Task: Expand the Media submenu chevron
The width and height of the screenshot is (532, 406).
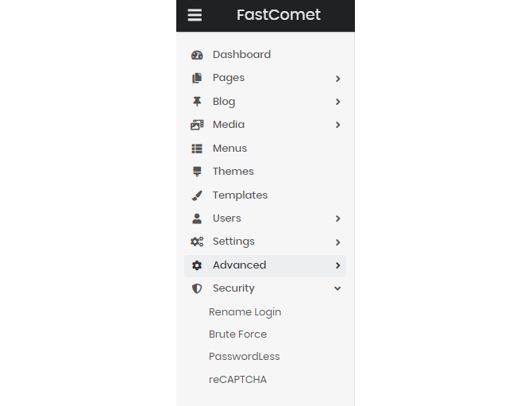Action: [337, 125]
